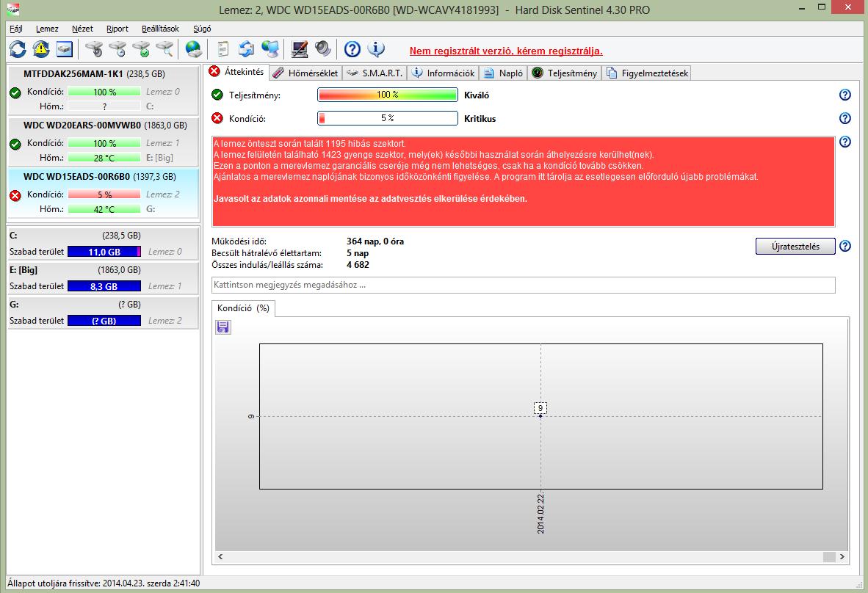Switch to the Figyelmeztetések tab

click(646, 73)
